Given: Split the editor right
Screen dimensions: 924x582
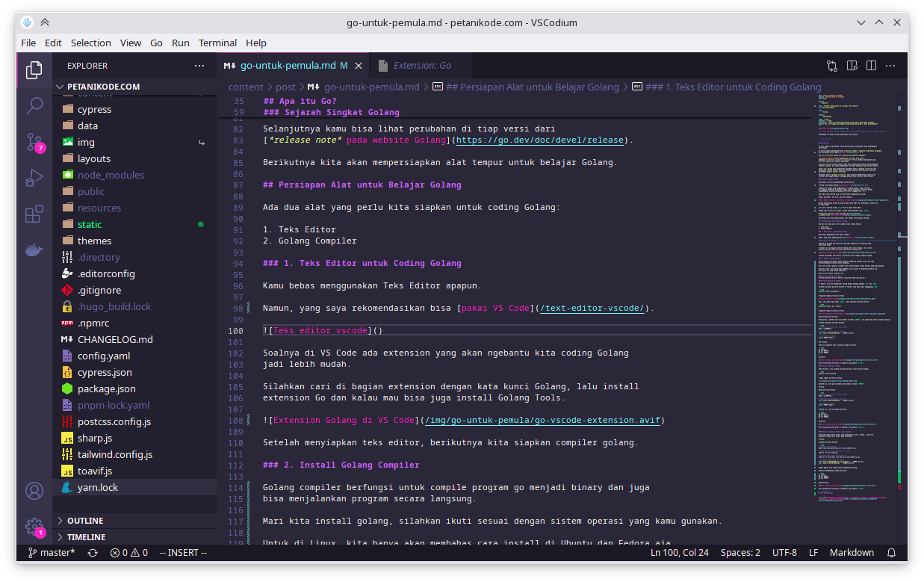Looking at the screenshot, I should pos(871,66).
